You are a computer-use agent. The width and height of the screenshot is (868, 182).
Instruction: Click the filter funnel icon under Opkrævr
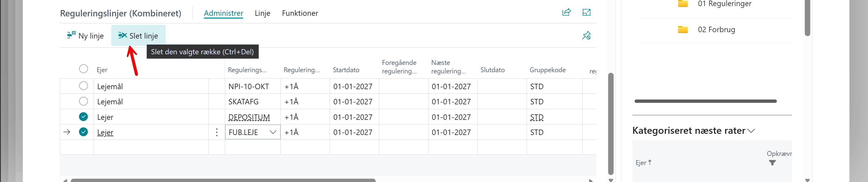tap(772, 163)
